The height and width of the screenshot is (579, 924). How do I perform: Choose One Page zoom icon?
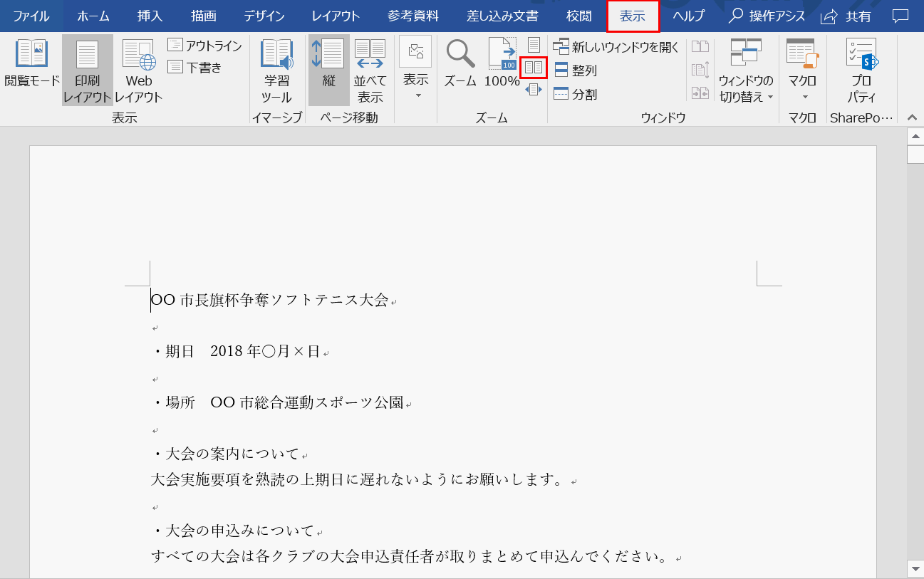[x=534, y=46]
